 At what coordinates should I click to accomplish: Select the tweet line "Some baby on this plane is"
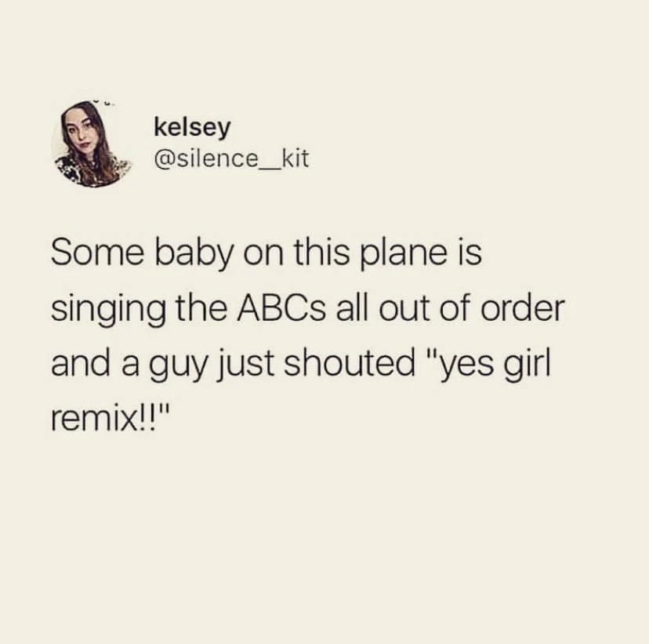[x=266, y=254]
